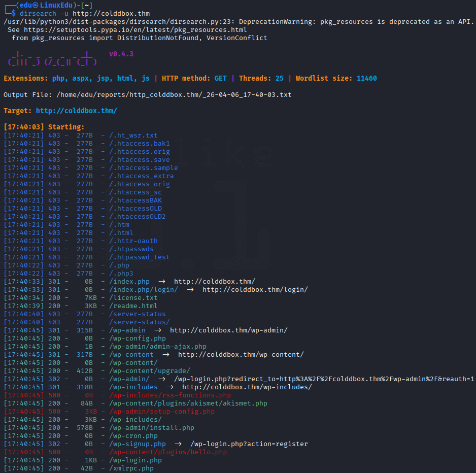Select the redirect URL http://colddbox.thm/wp-content/
476x473 pixels.
click(x=241, y=355)
